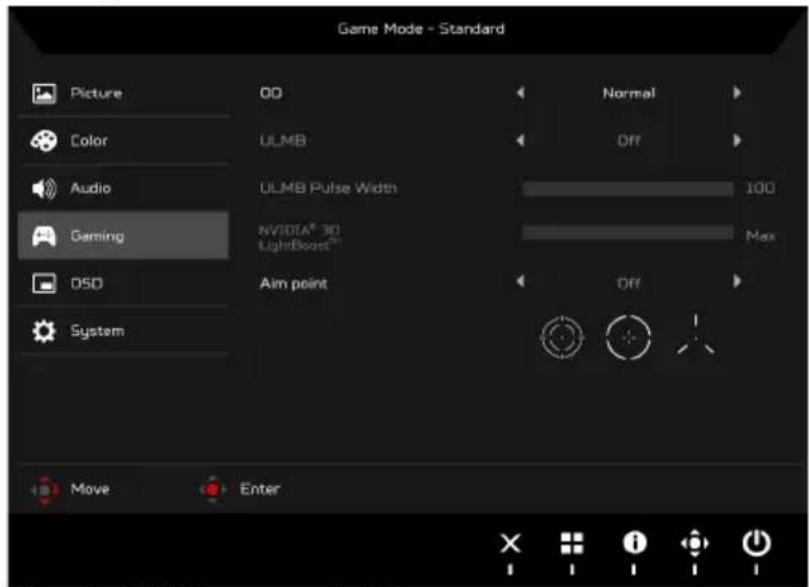Viewport: 809px width, 587px height.
Task: Click the OSD screen icon
Action: tap(44, 284)
